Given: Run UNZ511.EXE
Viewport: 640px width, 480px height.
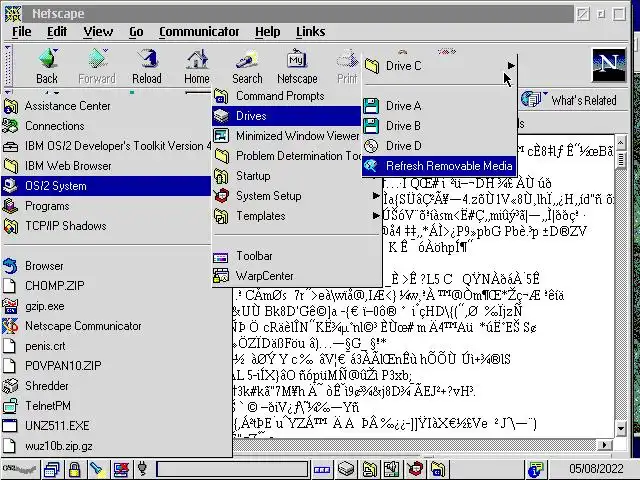Looking at the screenshot, I should point(116,426).
